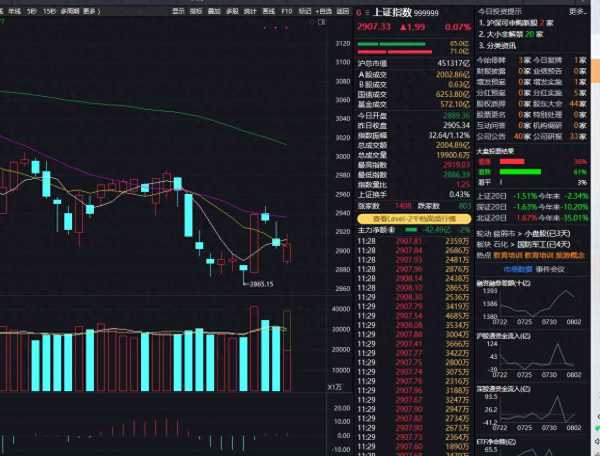Image resolution: width=600 pixels, height=456 pixels.
Task: Click the red G icon beside 上证指数
Action: click(359, 13)
